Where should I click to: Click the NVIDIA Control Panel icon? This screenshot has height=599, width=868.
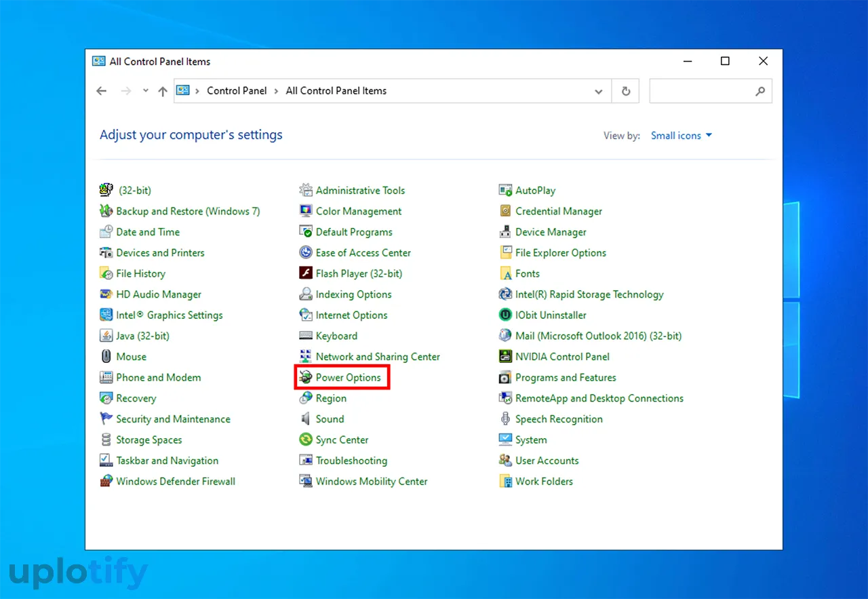[x=505, y=357]
